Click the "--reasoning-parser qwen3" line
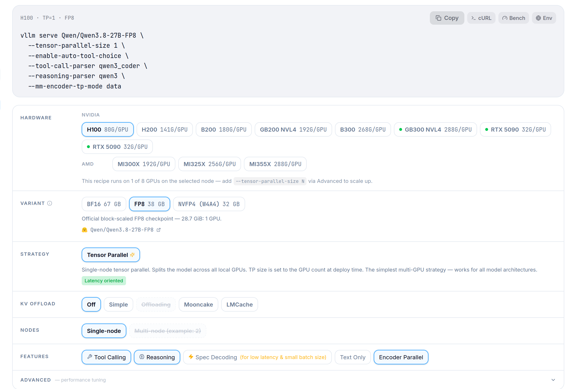This screenshot has height=389, width=588. point(77,76)
